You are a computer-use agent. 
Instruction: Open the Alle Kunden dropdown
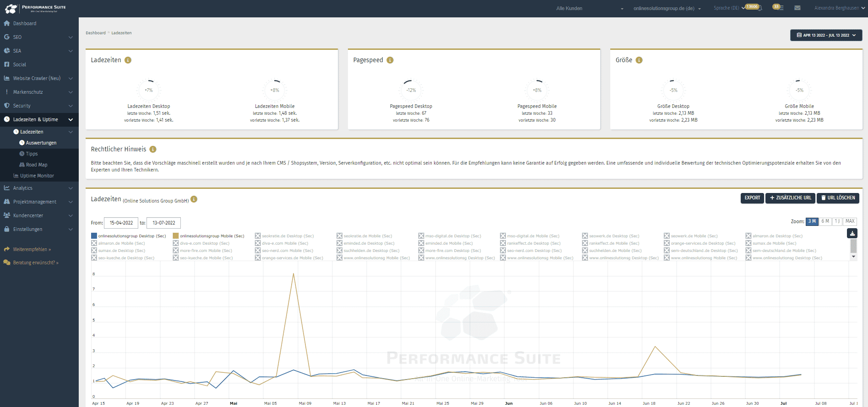click(590, 8)
